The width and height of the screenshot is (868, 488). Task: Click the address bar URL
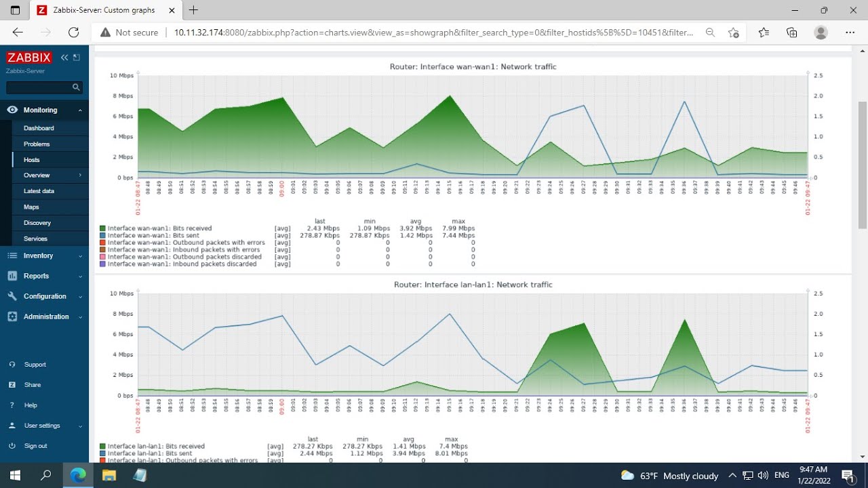click(x=434, y=33)
